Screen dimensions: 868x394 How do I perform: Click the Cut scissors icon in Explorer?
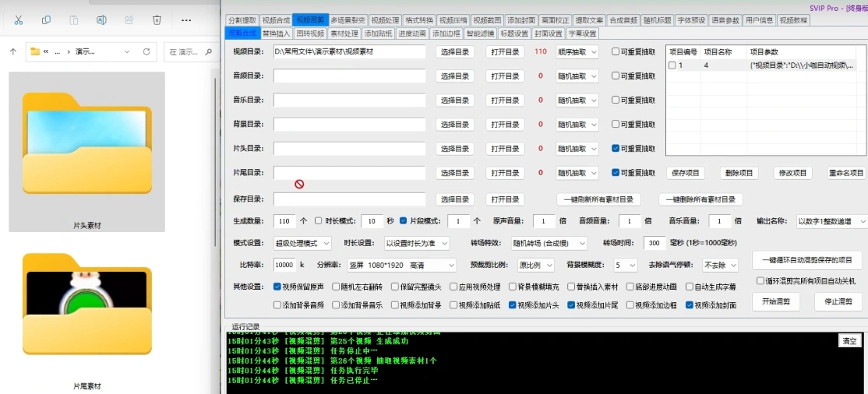[19, 19]
